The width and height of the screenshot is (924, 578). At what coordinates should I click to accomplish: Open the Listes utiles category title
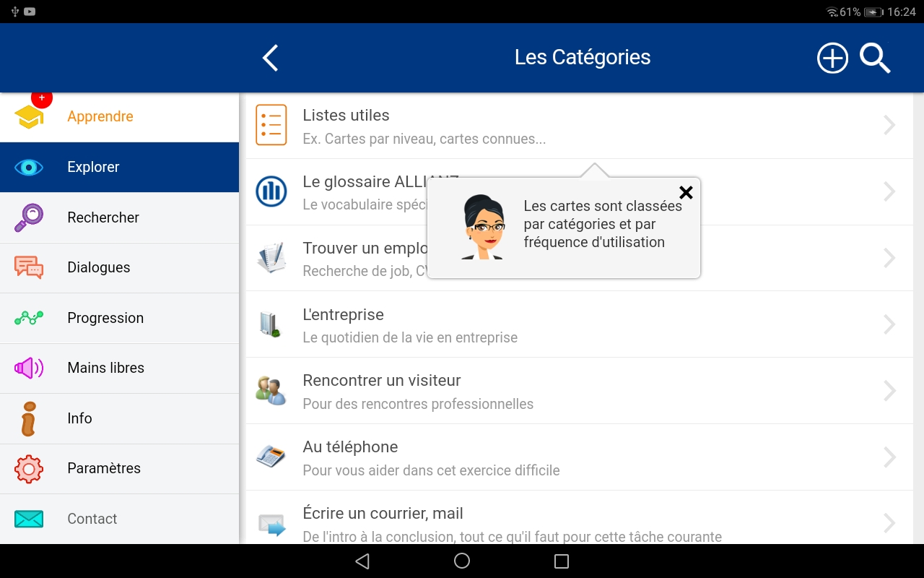(x=346, y=116)
